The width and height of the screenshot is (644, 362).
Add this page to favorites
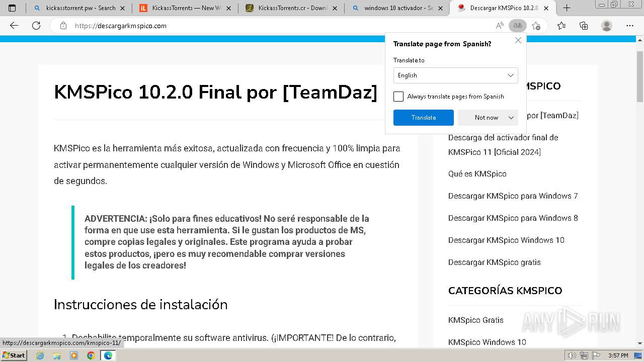(x=536, y=26)
